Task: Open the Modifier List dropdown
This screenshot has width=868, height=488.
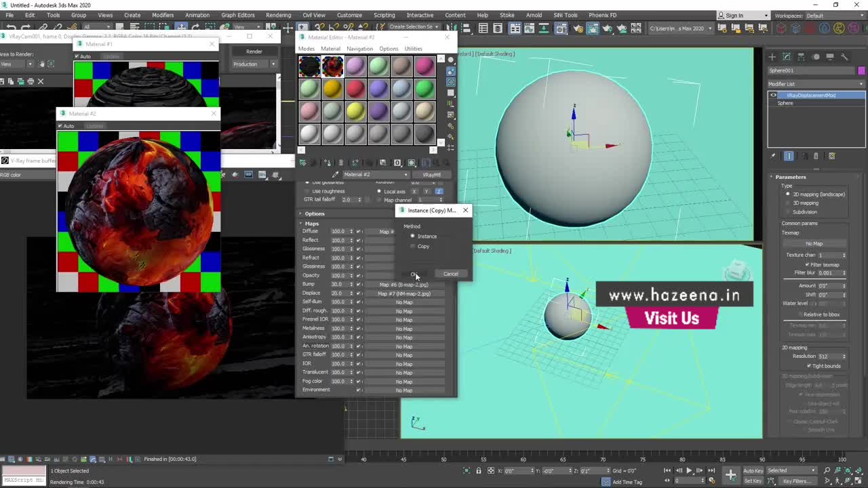Action: (816, 84)
